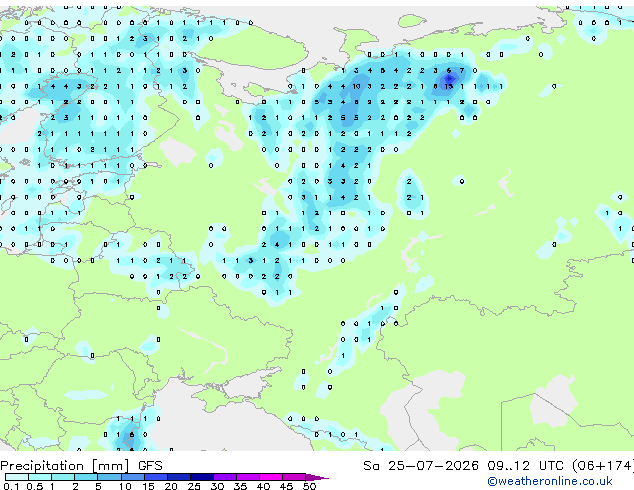Pick the 15–20 mm legend swatch
Image resolution: width=634 pixels, height=490 pixels.
[x=155, y=477]
